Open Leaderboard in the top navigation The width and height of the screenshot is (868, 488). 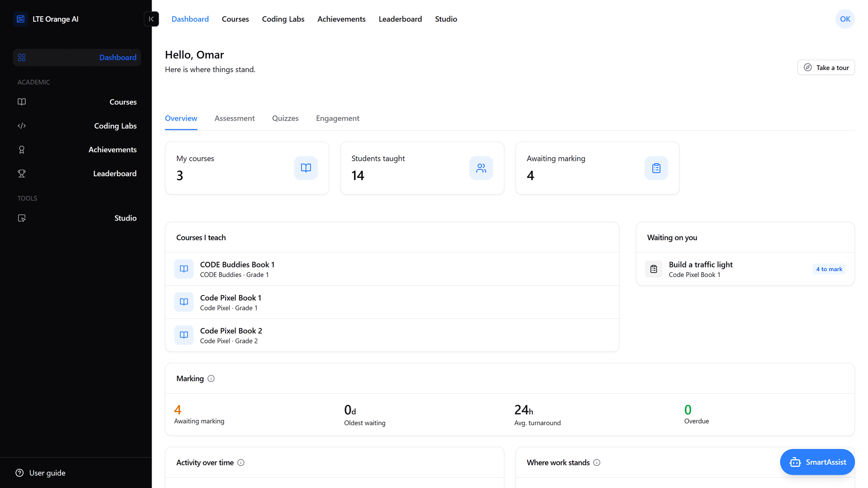pos(400,19)
